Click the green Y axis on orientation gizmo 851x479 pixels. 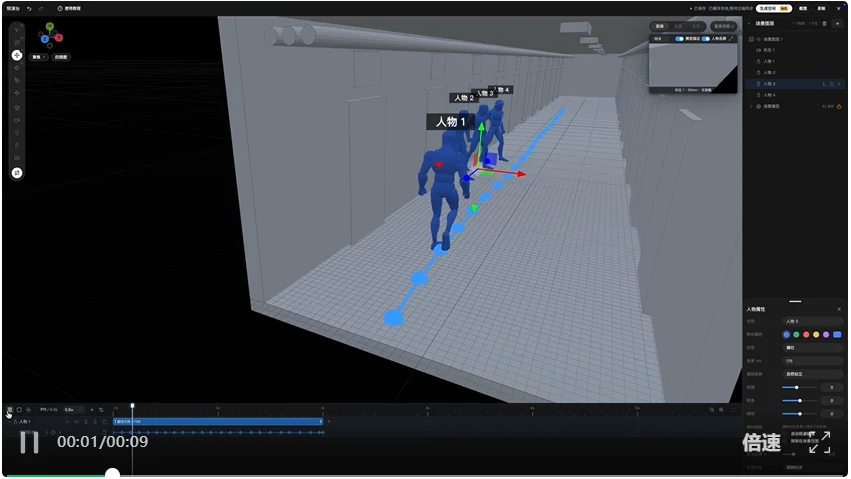coord(49,26)
